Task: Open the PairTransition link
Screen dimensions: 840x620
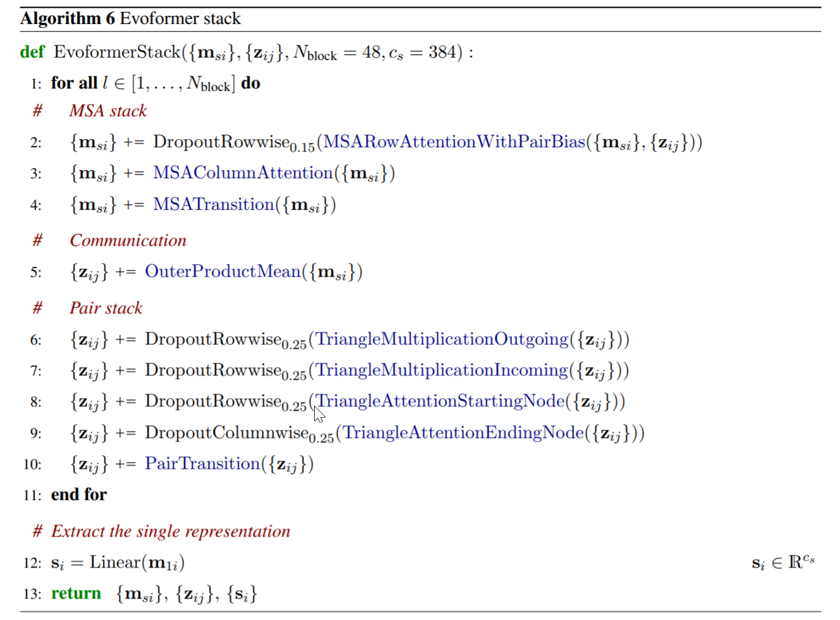Action: 203,463
